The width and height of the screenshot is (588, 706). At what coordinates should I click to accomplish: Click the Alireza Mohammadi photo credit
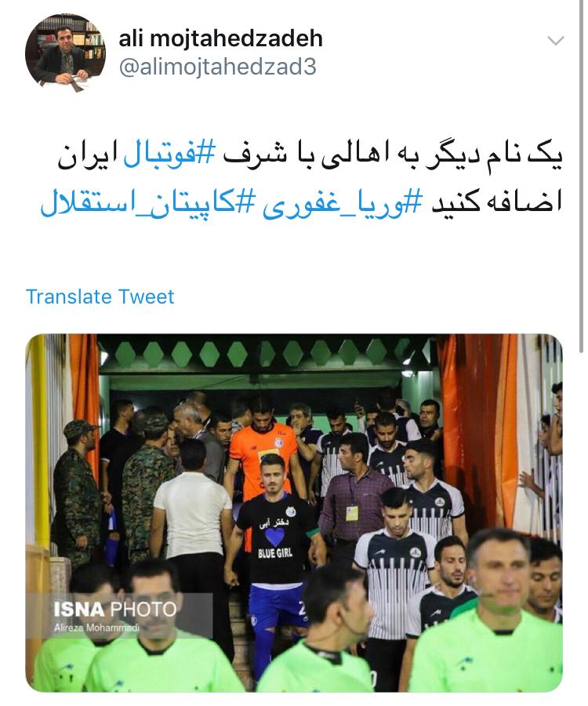(96, 628)
